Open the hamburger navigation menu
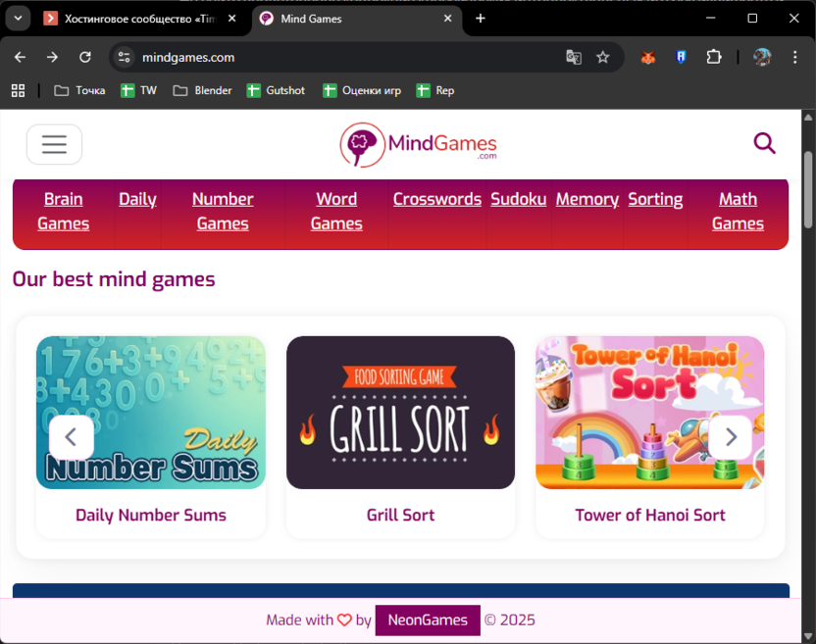Viewport: 816px width, 644px height. 54,144
